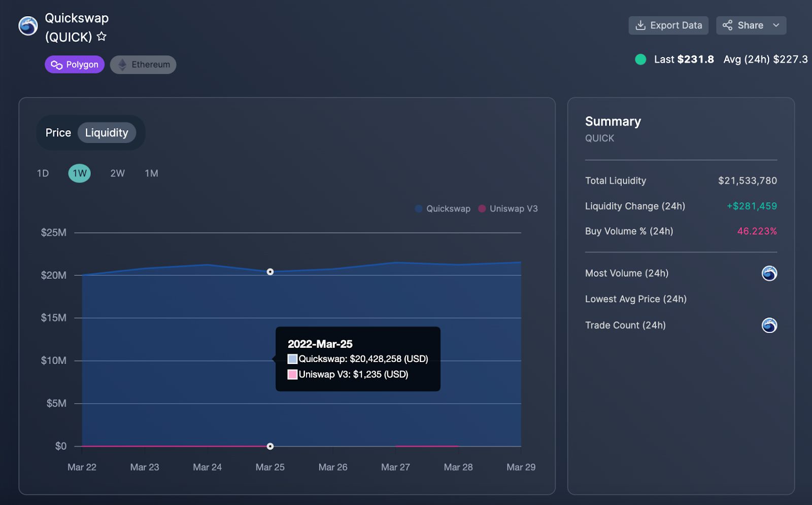Image resolution: width=812 pixels, height=505 pixels.
Task: Click the Ethereum diamond icon
Action: (x=122, y=65)
